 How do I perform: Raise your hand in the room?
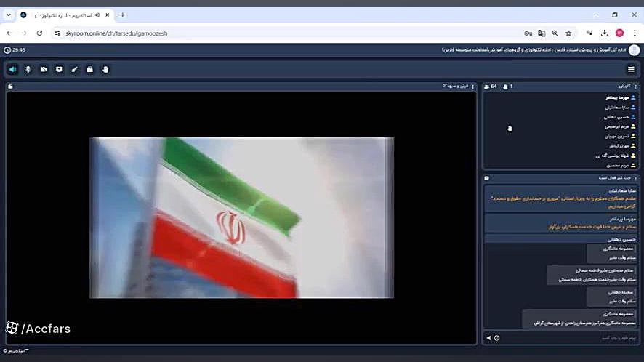point(105,70)
